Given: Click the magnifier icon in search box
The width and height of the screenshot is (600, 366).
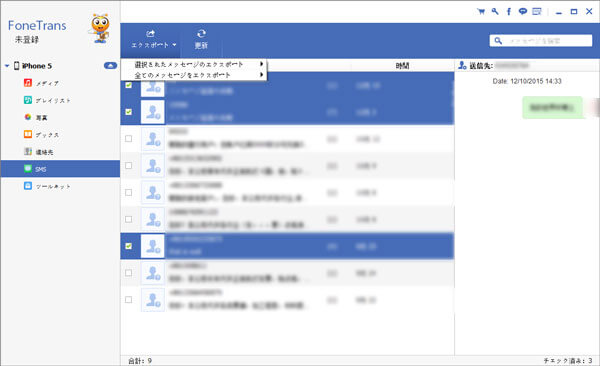Looking at the screenshot, I should point(498,40).
